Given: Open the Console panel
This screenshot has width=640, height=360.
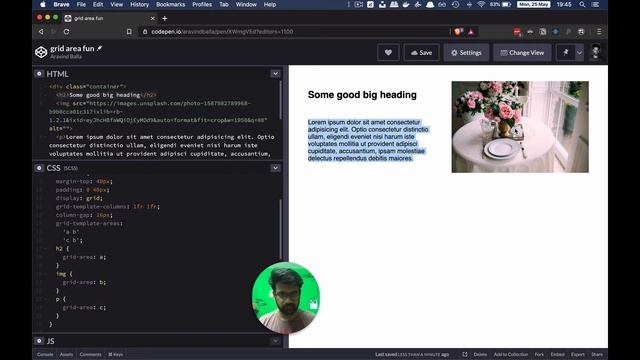Looking at the screenshot, I should (45, 354).
